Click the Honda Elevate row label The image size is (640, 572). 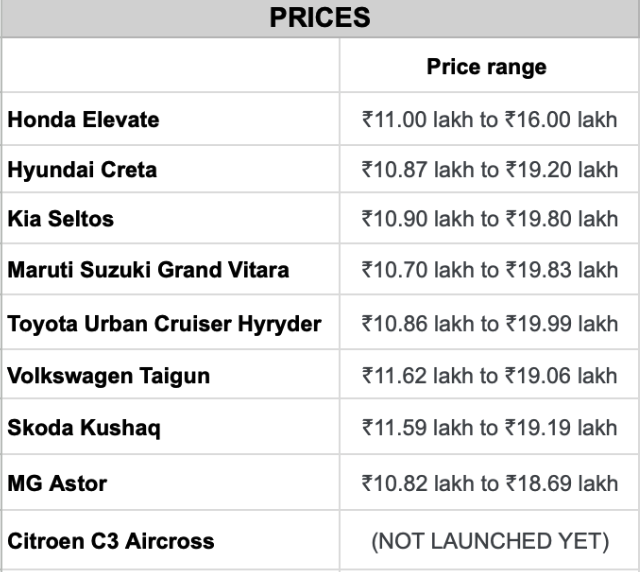(x=83, y=120)
